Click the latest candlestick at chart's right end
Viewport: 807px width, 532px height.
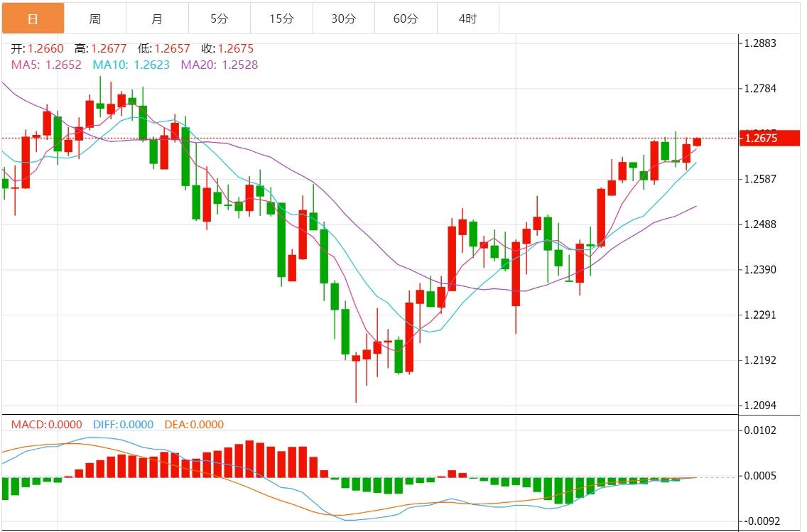click(697, 142)
